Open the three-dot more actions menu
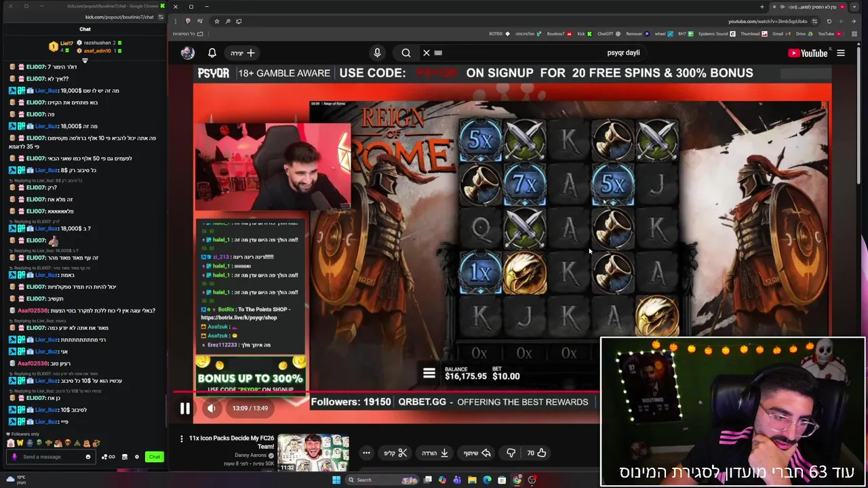 366,453
